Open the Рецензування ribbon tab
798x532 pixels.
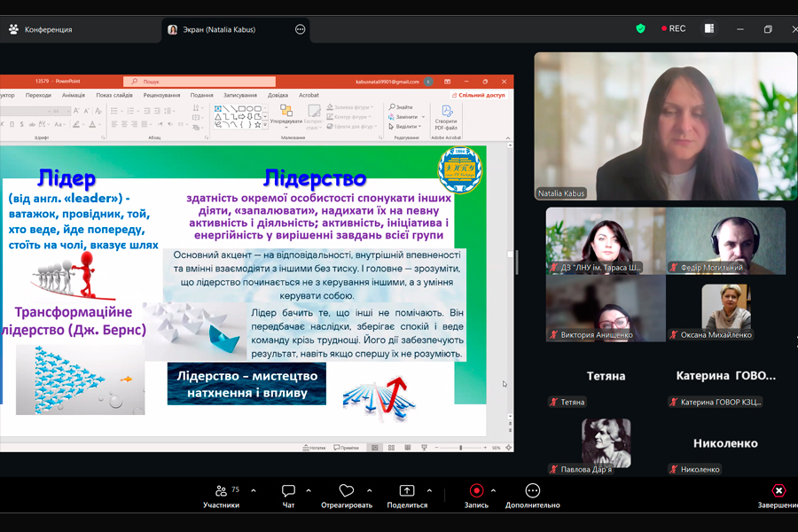click(x=162, y=95)
